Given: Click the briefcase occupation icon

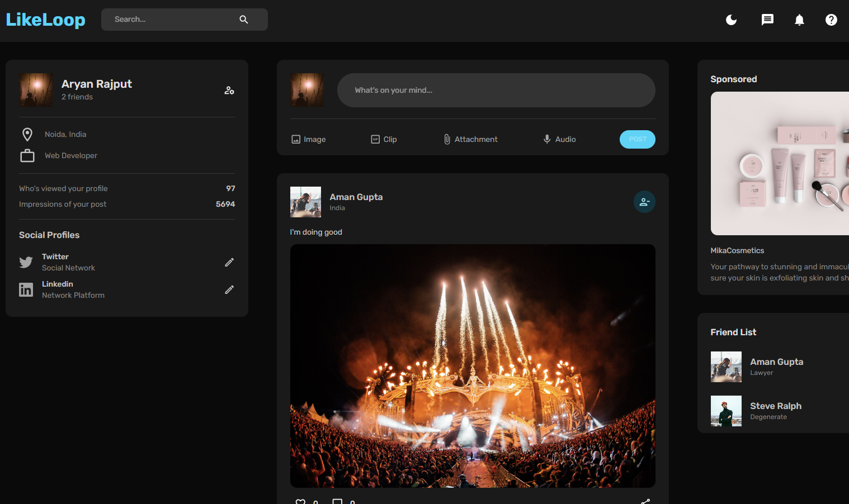Looking at the screenshot, I should pos(27,156).
